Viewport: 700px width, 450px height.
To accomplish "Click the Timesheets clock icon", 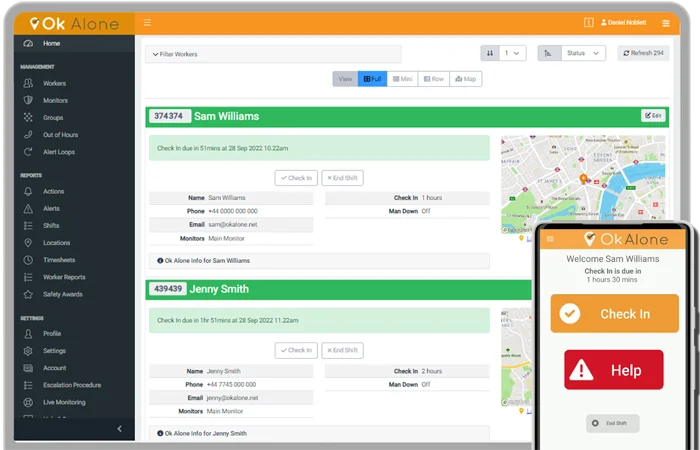I will coord(28,260).
